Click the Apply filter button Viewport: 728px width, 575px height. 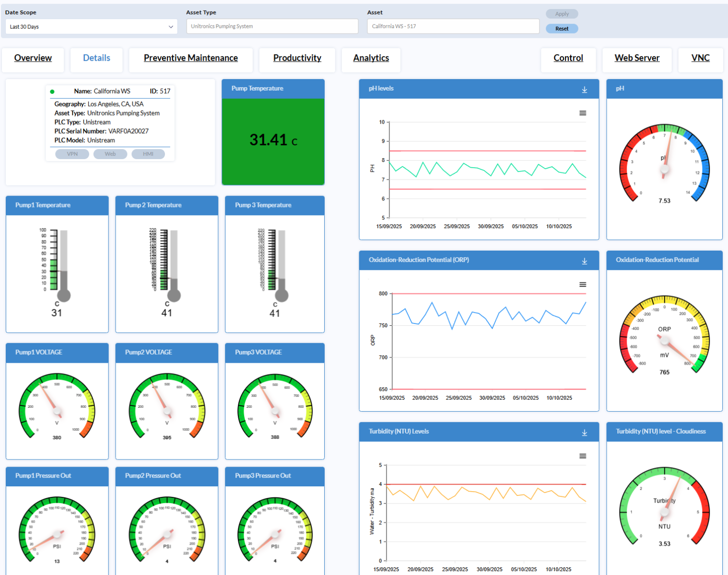pyautogui.click(x=562, y=14)
